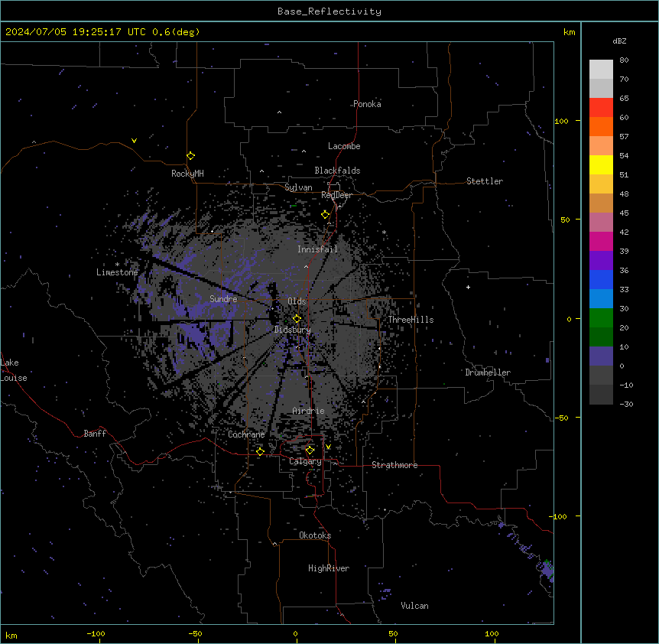The height and width of the screenshot is (644, 659).
Task: Select the 65 value in the dBZ legend
Action: (x=624, y=98)
